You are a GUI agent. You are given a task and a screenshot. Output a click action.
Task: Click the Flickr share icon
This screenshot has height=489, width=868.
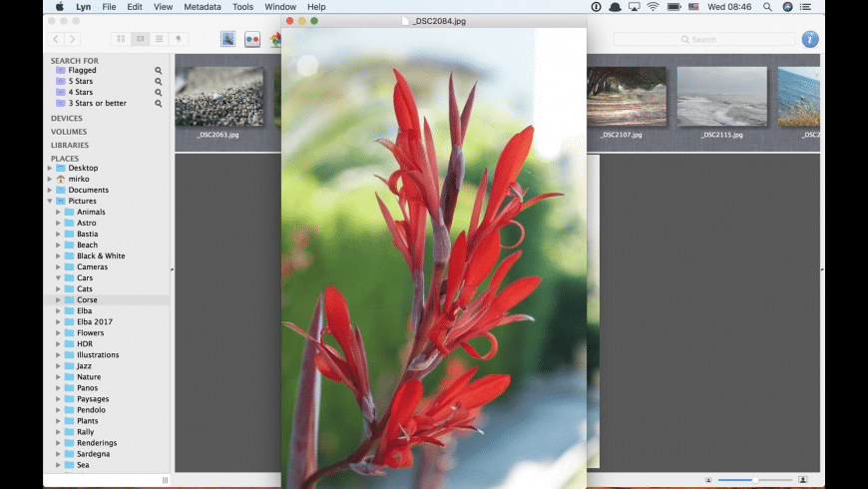point(252,39)
